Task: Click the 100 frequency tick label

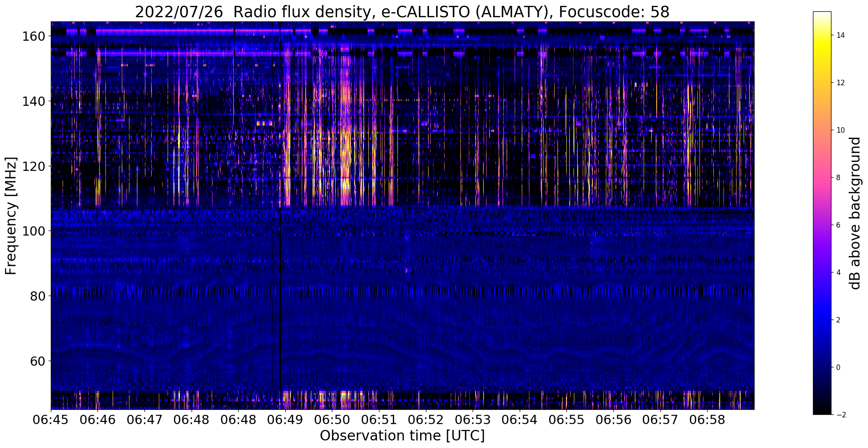Action: pyautogui.click(x=34, y=231)
